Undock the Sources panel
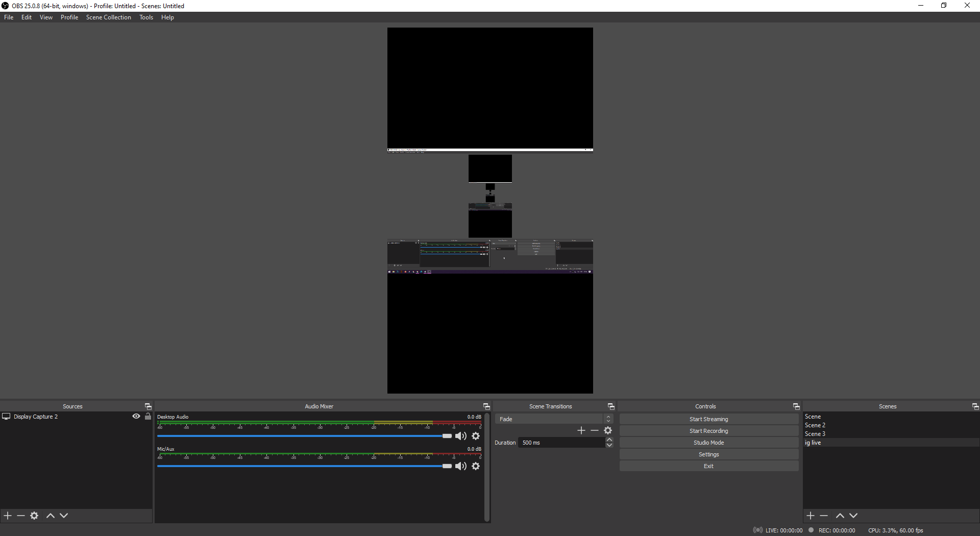Screen dimensions: 980x536 pyautogui.click(x=148, y=406)
